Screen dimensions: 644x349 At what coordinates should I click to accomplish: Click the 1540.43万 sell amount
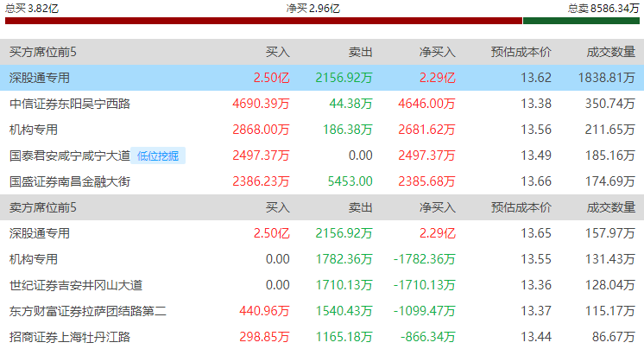[344, 311]
